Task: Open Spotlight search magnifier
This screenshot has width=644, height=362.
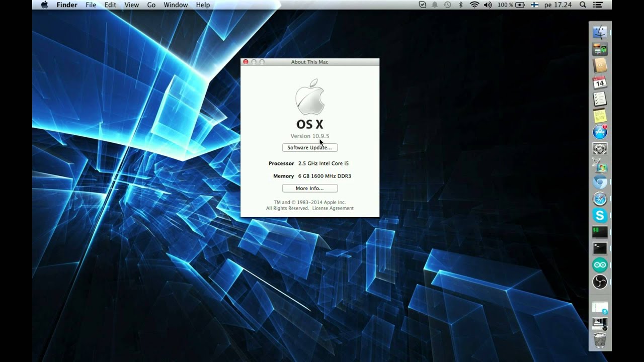Action: 583,5
